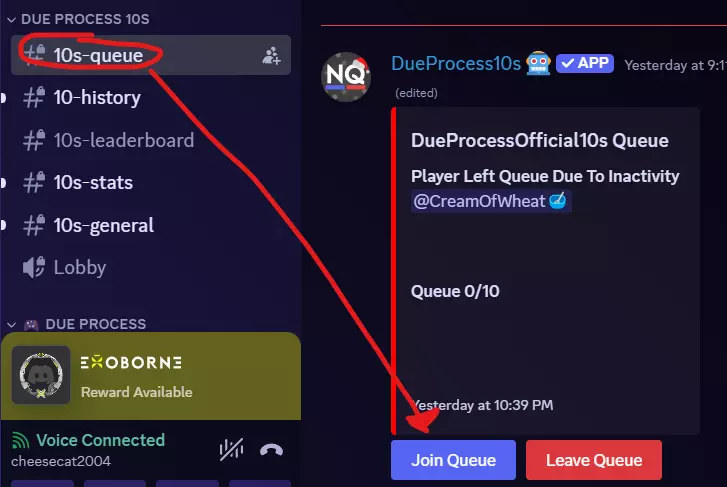
Task: Open the Exoborne Reward Available banner
Action: [x=151, y=376]
